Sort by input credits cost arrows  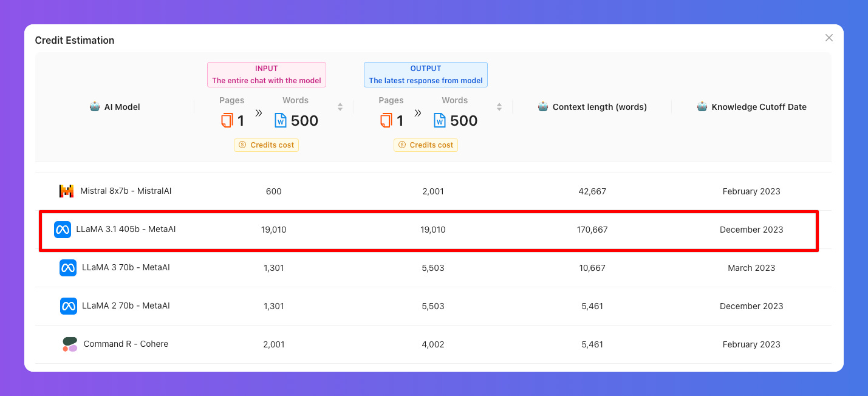pyautogui.click(x=340, y=107)
